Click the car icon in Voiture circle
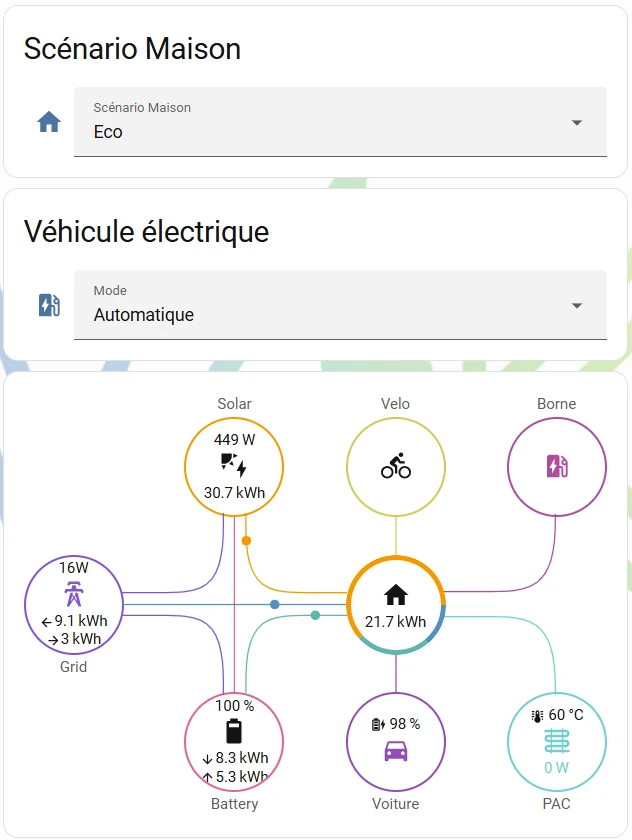The image size is (632, 840). coord(396,751)
